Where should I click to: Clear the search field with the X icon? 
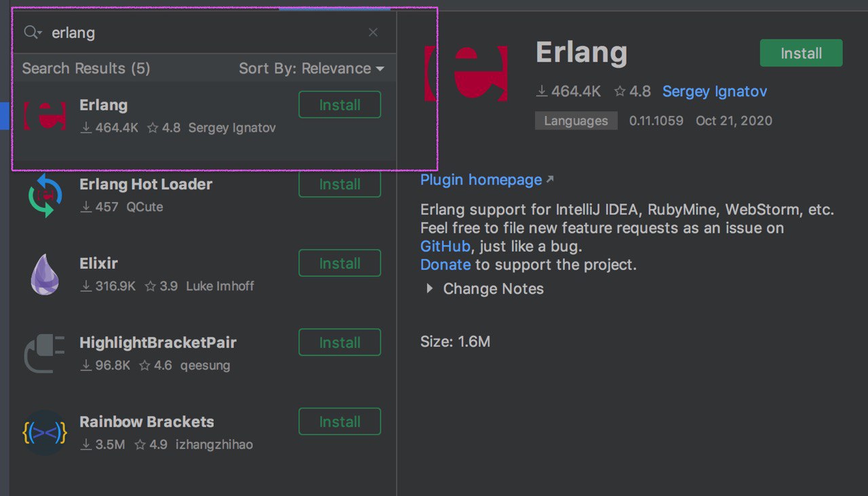pyautogui.click(x=373, y=33)
